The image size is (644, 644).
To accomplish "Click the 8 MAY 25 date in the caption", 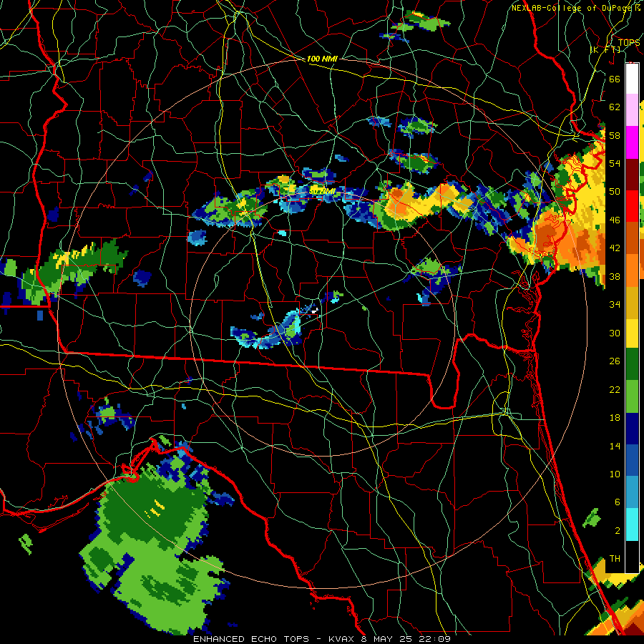I will [x=388, y=639].
